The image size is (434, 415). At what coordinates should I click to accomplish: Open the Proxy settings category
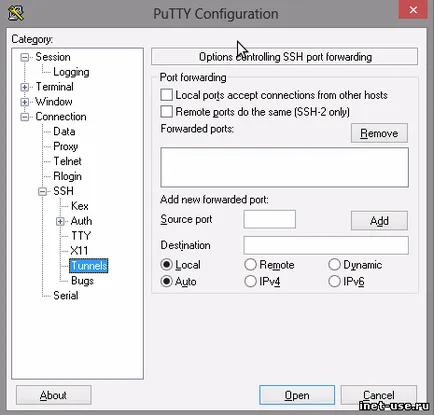tap(66, 146)
